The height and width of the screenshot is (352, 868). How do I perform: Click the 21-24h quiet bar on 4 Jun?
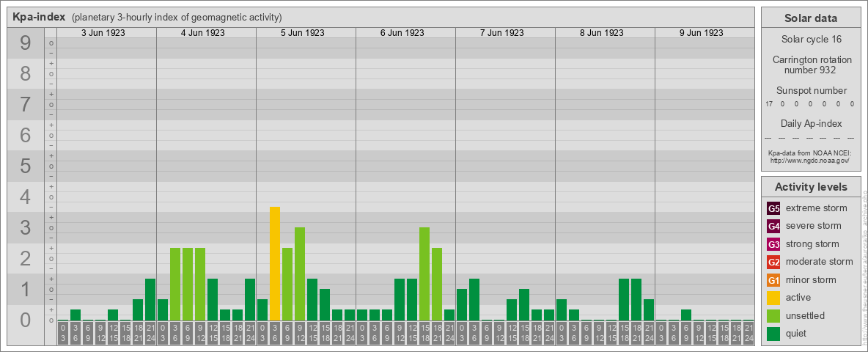(x=250, y=299)
